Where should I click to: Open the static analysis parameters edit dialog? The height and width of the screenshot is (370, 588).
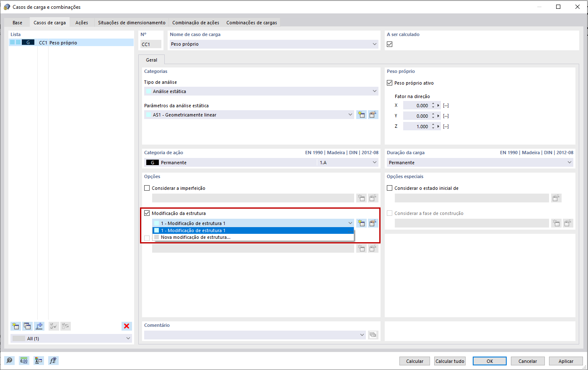(x=373, y=114)
